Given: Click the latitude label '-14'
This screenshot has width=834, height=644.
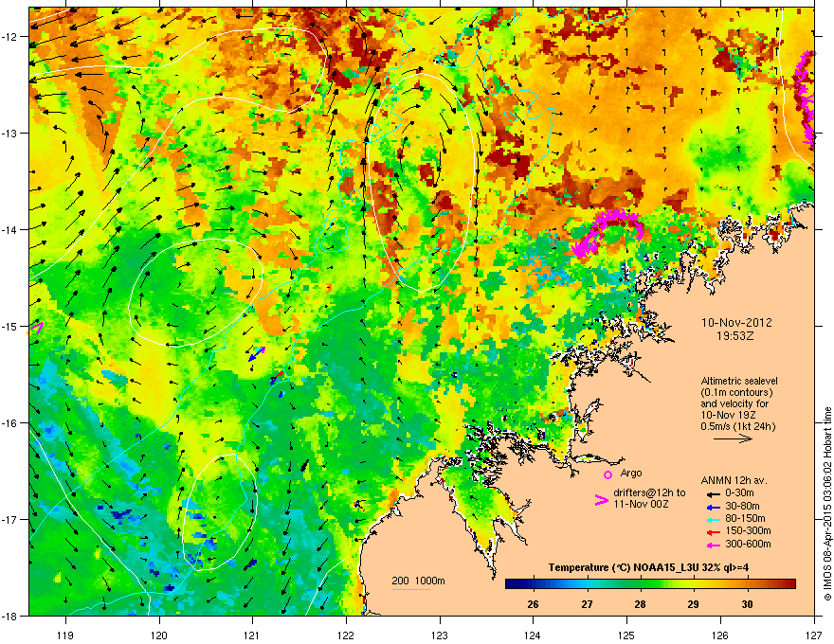Looking at the screenshot, I should coord(10,229).
